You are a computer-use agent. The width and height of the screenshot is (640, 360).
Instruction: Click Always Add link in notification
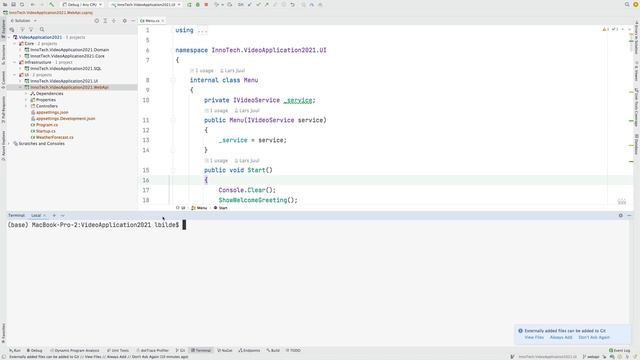tap(561, 338)
